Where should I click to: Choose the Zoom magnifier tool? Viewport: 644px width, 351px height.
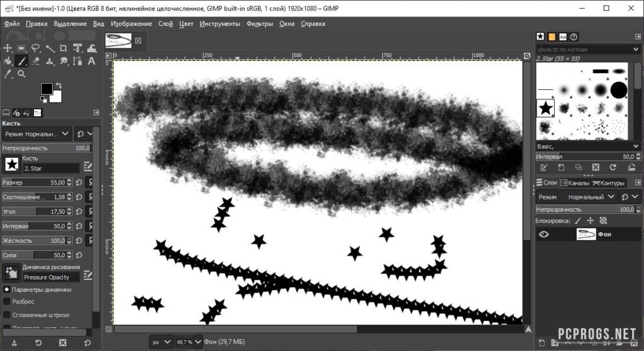21,74
